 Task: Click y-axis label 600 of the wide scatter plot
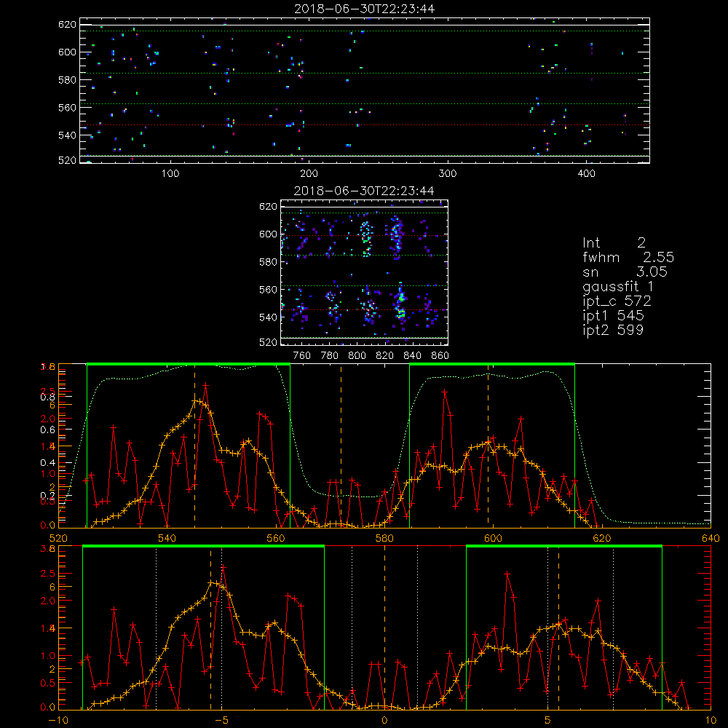67,52
